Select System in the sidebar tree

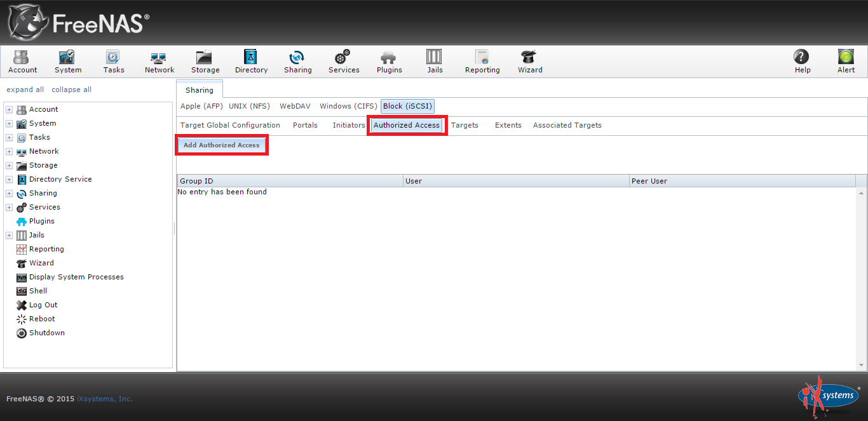(43, 123)
